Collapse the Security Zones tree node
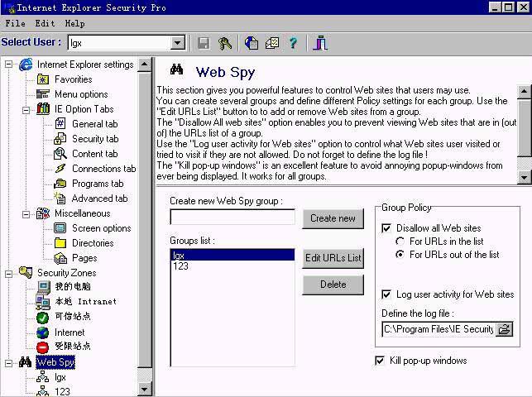Image resolution: width=532 pixels, height=397 pixels. 9,273
